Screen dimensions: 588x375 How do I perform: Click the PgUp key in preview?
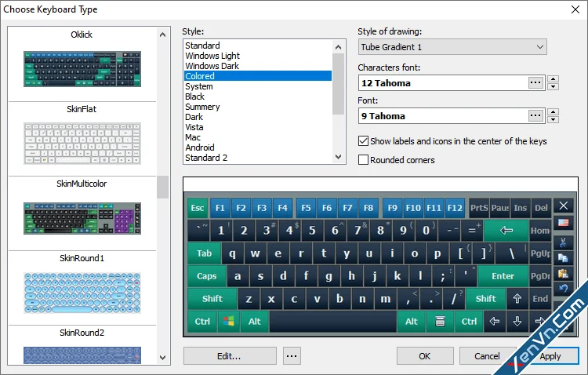point(540,253)
